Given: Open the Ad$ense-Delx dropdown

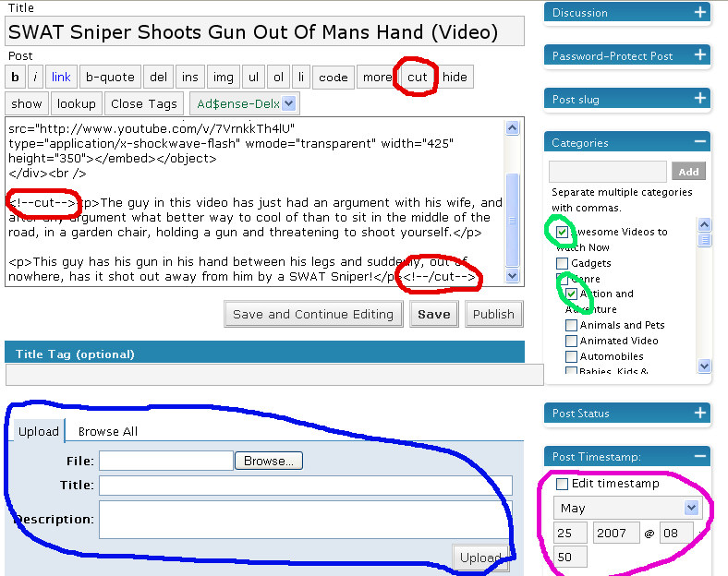Looking at the screenshot, I should click(x=289, y=104).
